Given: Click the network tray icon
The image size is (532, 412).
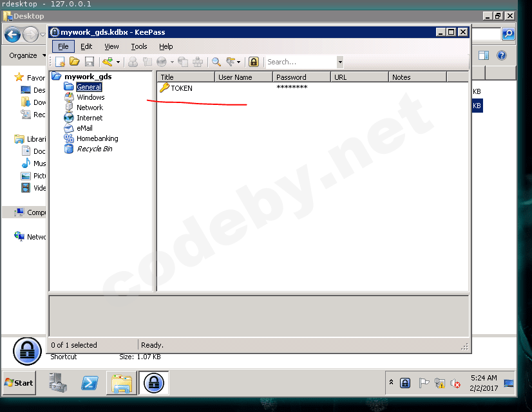Looking at the screenshot, I should [440, 383].
